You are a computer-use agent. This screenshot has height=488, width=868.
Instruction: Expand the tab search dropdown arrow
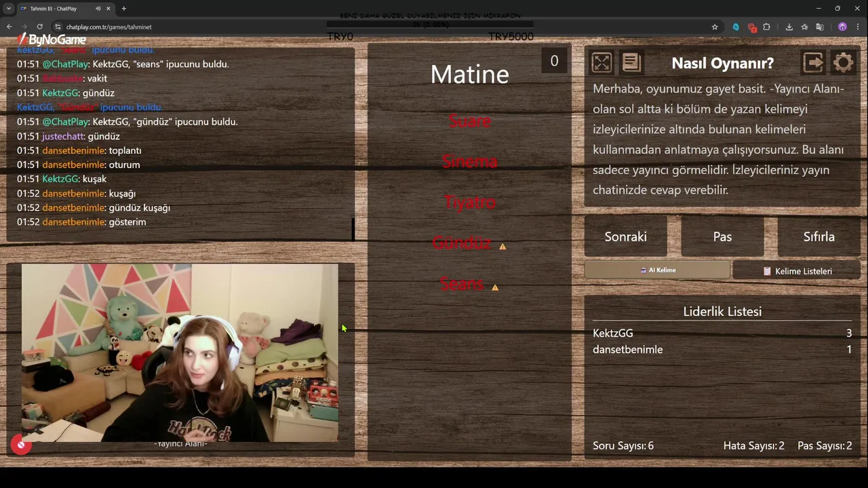pyautogui.click(x=8, y=9)
